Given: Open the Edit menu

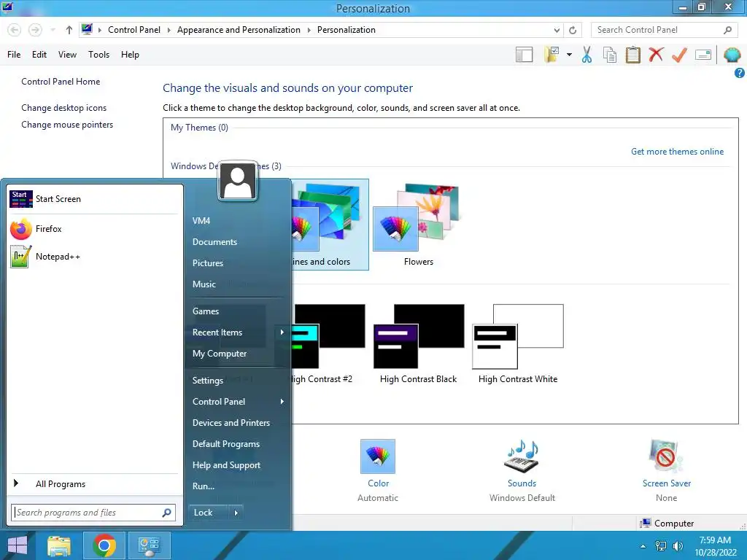Looking at the screenshot, I should tap(39, 55).
